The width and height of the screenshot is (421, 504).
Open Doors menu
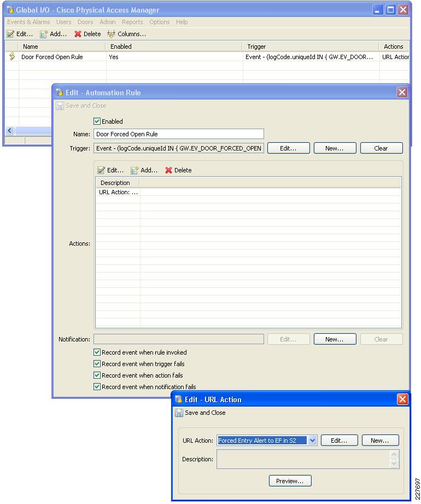pos(85,22)
